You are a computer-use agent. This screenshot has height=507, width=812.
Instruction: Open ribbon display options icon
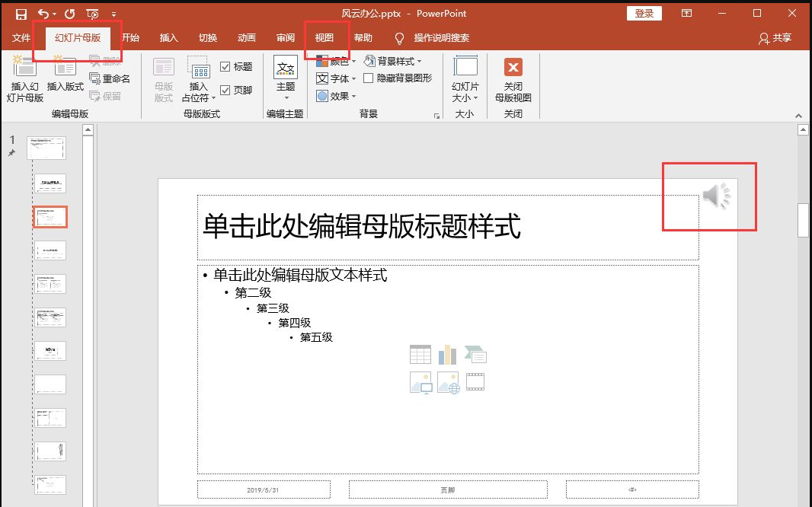coord(686,14)
